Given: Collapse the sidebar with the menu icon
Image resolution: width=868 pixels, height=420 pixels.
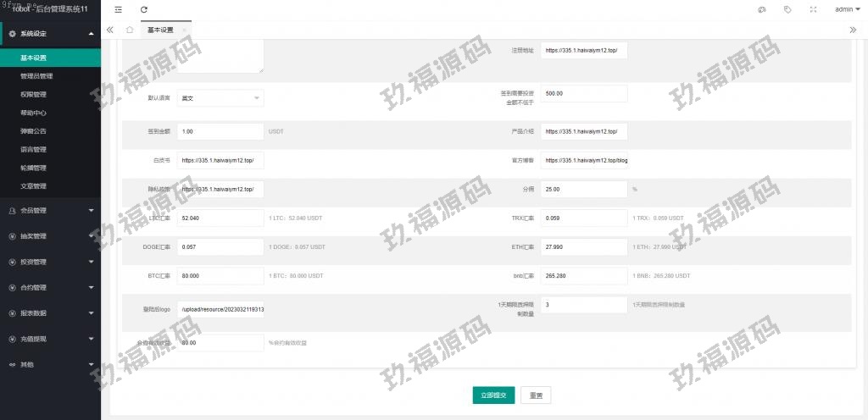Looking at the screenshot, I should [117, 9].
